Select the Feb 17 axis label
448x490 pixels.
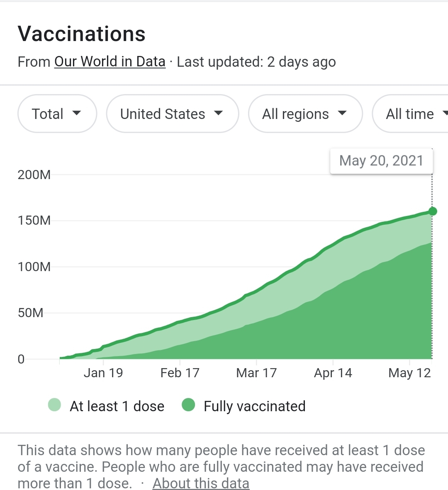point(180,373)
